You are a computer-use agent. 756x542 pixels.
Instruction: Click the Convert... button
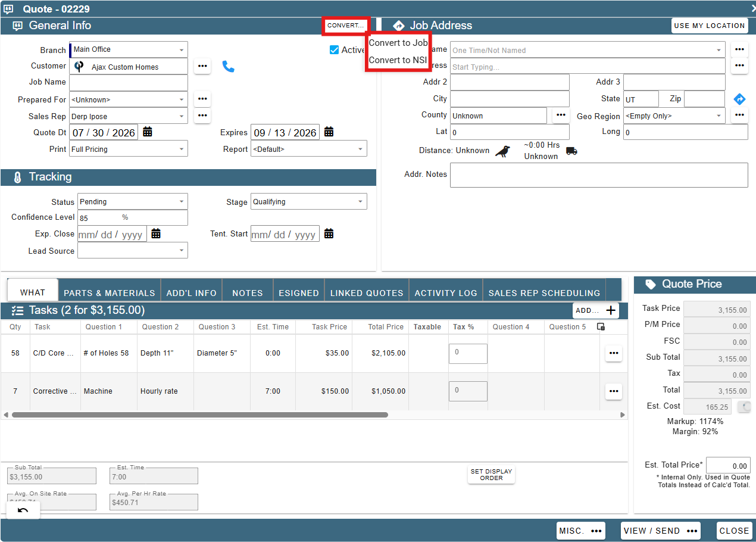click(x=346, y=26)
